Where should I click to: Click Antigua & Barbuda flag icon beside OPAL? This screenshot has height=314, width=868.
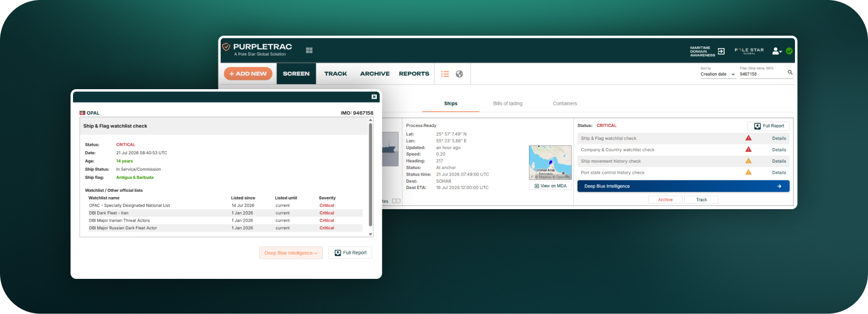click(82, 113)
